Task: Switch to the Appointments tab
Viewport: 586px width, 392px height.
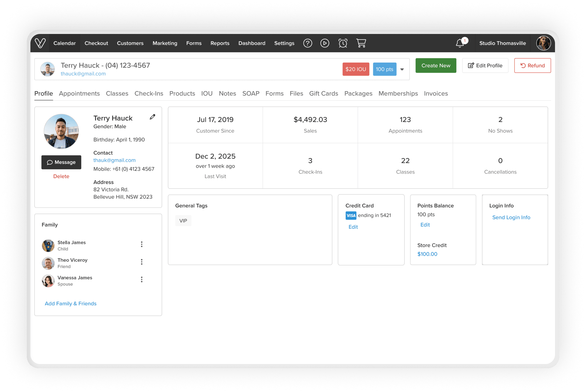Action: 79,94
